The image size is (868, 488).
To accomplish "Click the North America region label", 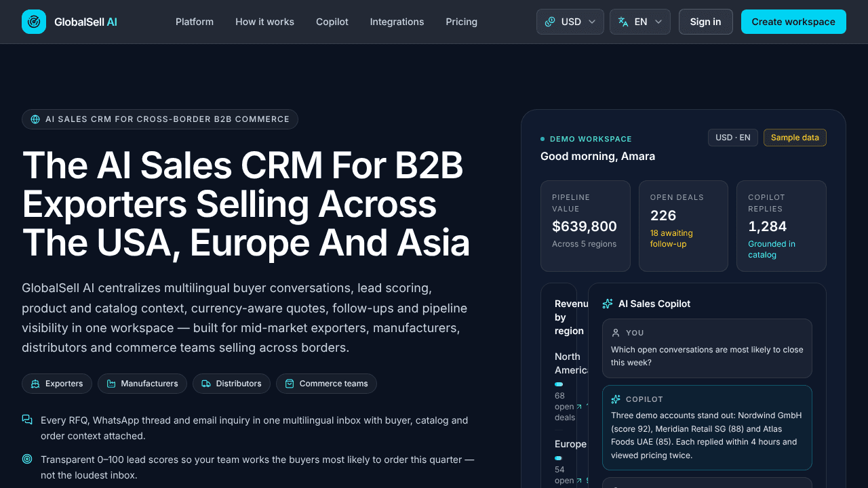I will pos(571,363).
